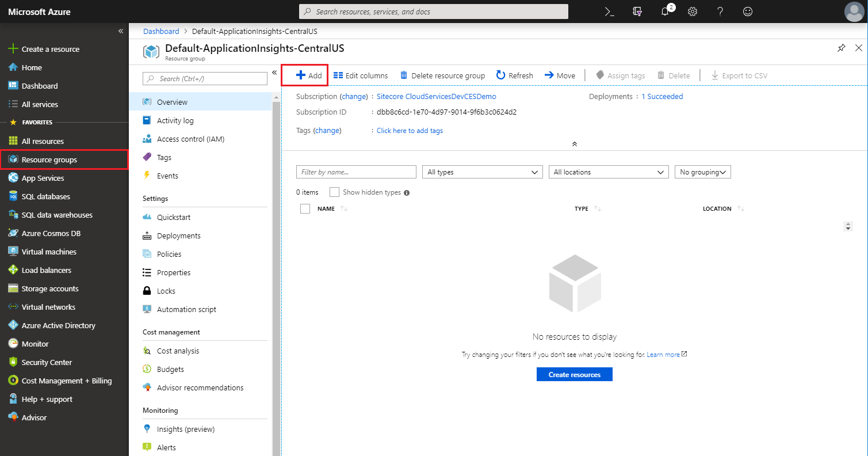Click the help question mark icon
This screenshot has width=868, height=456.
[x=720, y=12]
